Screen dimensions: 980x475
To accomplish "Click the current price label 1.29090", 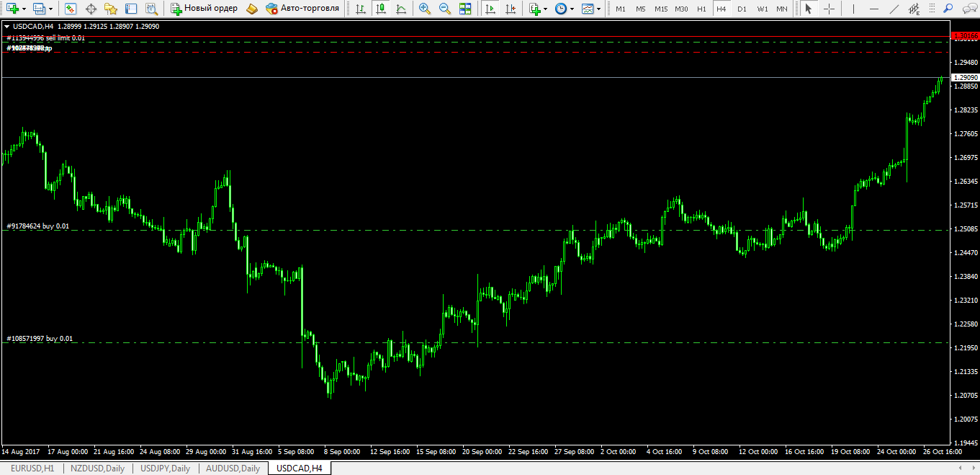I will (x=965, y=77).
